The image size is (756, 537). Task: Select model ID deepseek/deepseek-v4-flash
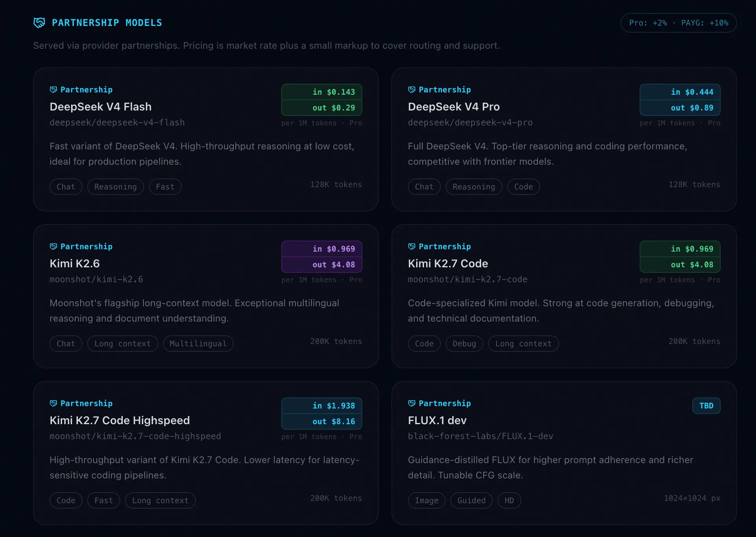[x=117, y=123]
